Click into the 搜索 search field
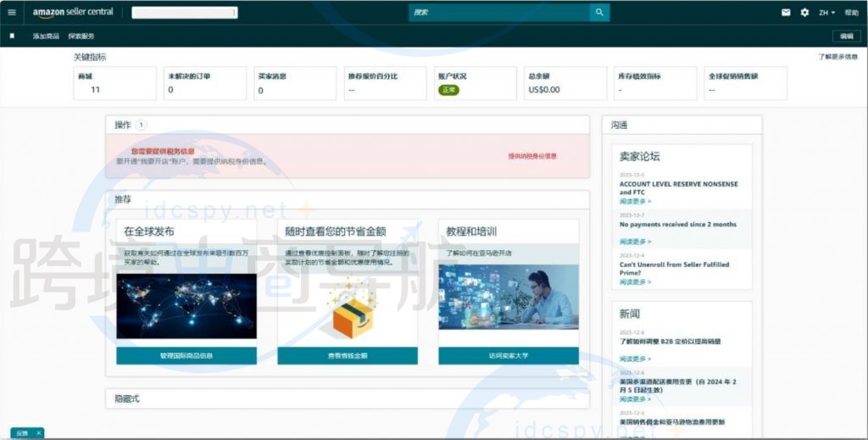868x440 pixels. click(x=499, y=12)
